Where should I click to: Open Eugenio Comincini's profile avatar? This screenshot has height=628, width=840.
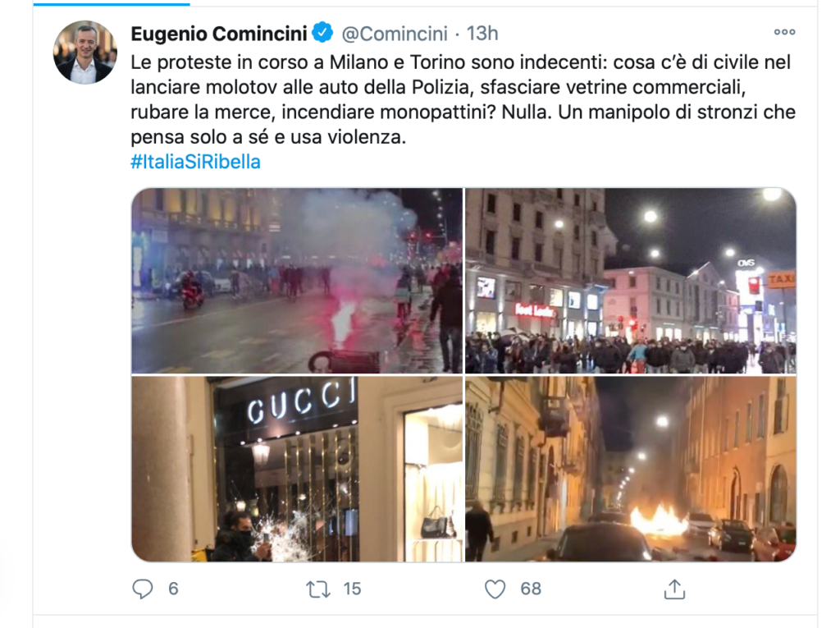tap(85, 53)
